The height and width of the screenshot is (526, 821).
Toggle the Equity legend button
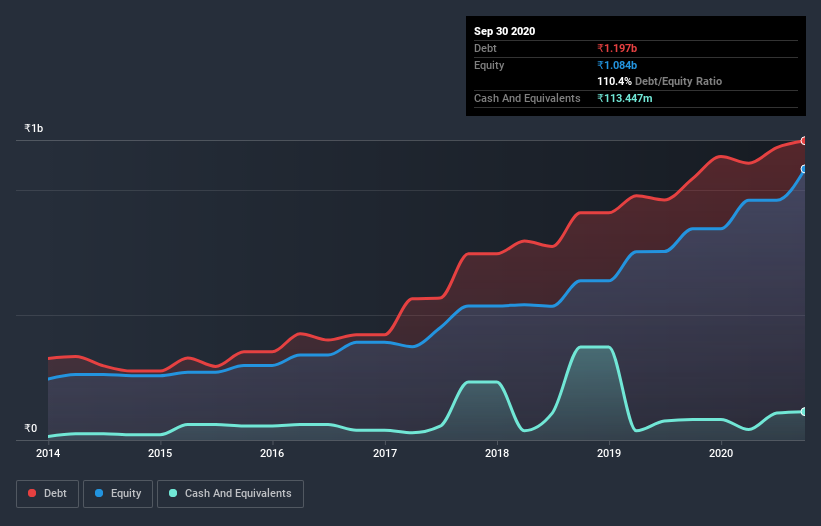118,494
